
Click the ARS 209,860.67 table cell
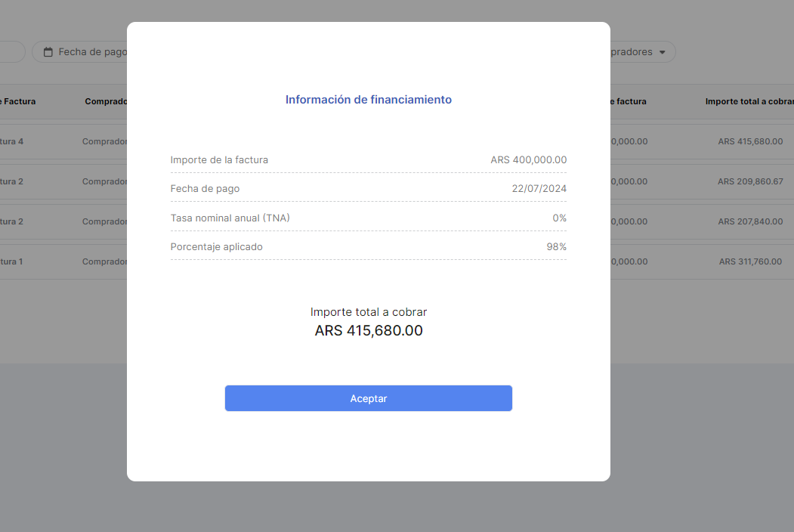(750, 181)
